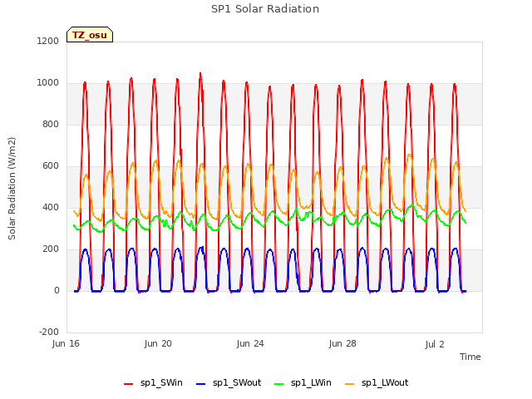Click the Solar Radiation (W/m2) axis label
Screen dimensions: 532x399
click(12, 189)
